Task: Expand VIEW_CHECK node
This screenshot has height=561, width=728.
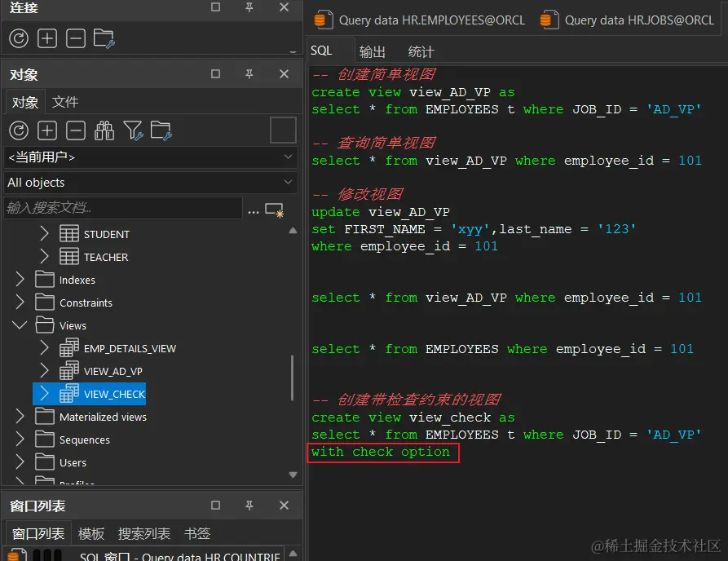Action: click(x=44, y=393)
